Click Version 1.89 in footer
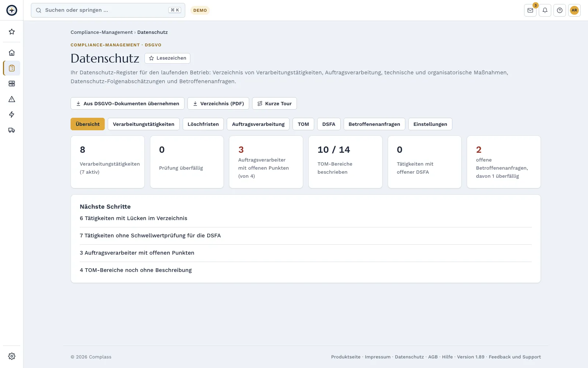Image resolution: width=588 pixels, height=368 pixels. point(471,357)
